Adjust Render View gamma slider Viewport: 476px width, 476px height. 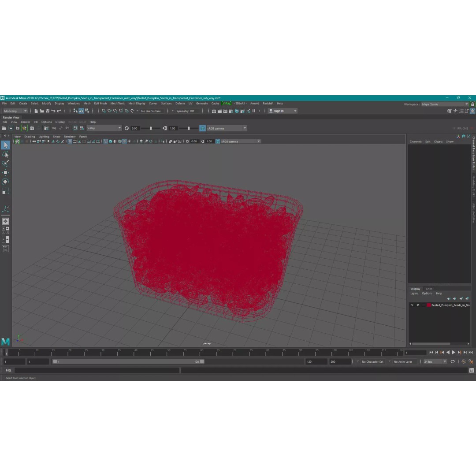click(189, 128)
